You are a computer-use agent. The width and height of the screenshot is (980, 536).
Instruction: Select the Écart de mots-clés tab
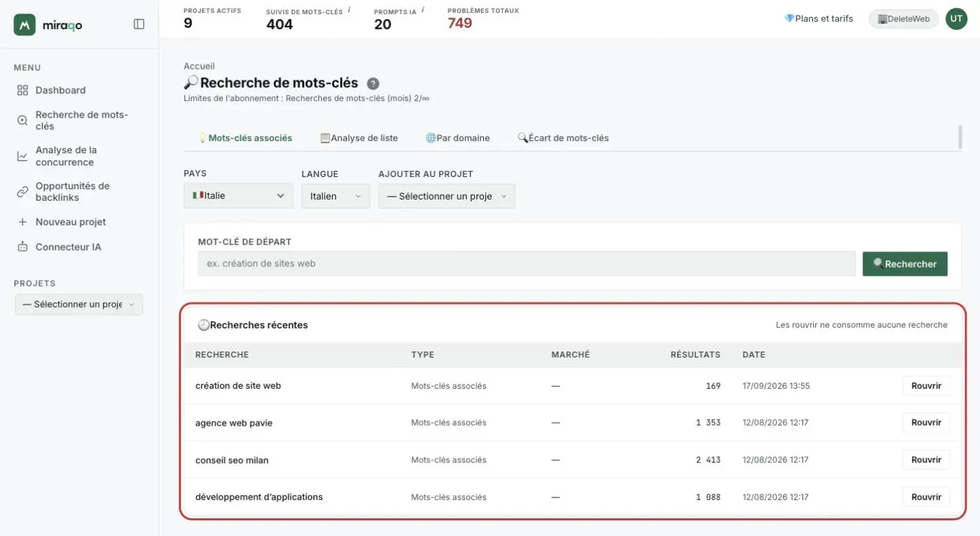(x=563, y=138)
